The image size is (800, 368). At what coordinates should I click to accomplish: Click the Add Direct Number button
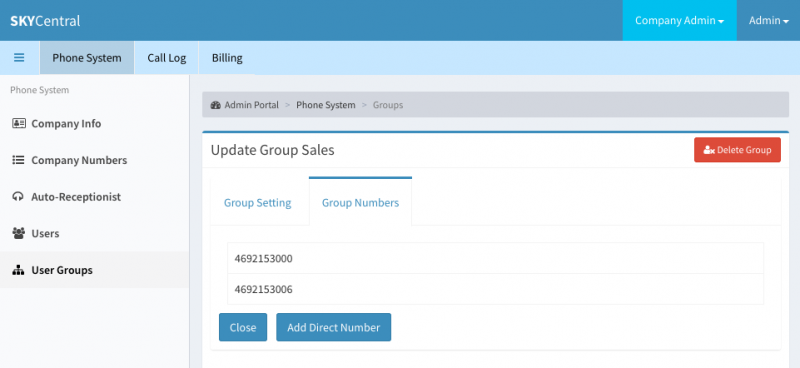(334, 327)
